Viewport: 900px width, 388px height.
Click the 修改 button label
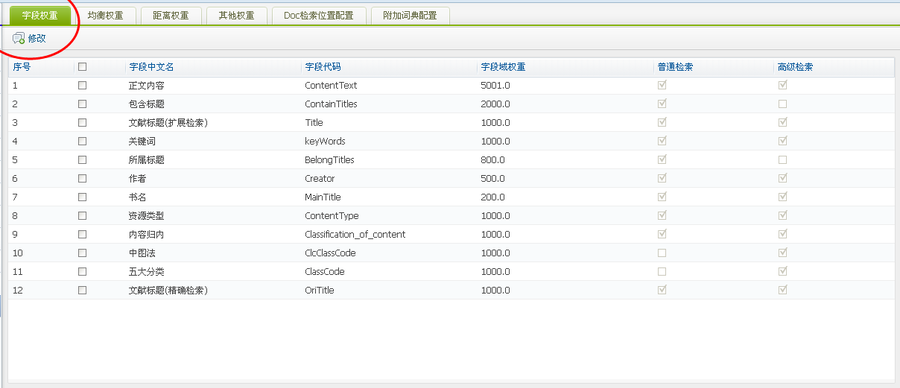click(37, 39)
